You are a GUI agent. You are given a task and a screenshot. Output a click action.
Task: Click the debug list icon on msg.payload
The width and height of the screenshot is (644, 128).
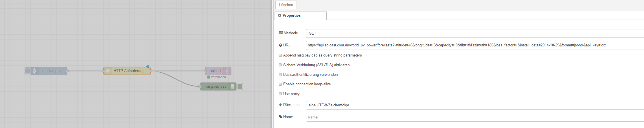232,86
